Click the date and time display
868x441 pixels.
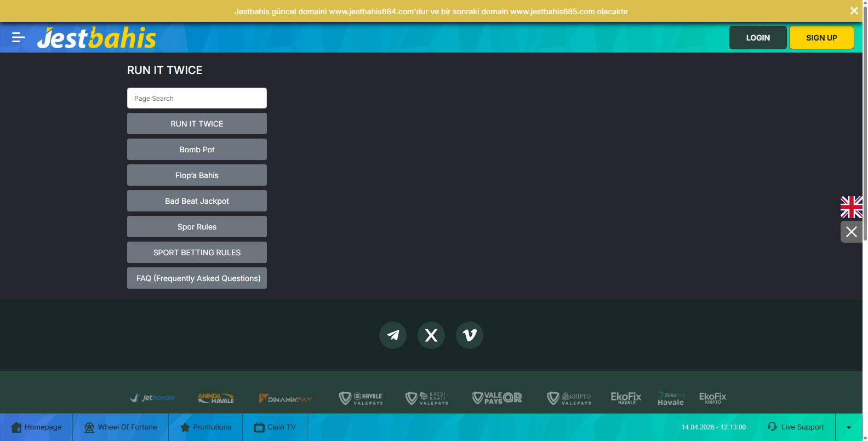click(713, 427)
